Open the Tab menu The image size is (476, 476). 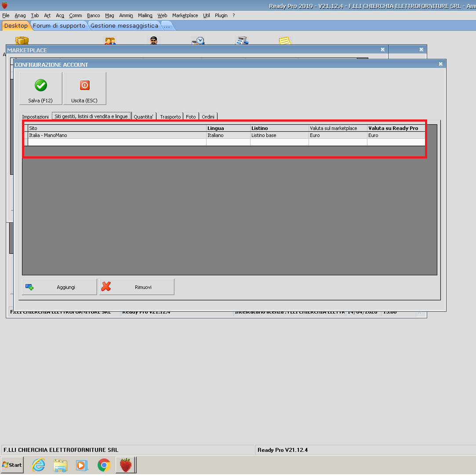(x=35, y=15)
